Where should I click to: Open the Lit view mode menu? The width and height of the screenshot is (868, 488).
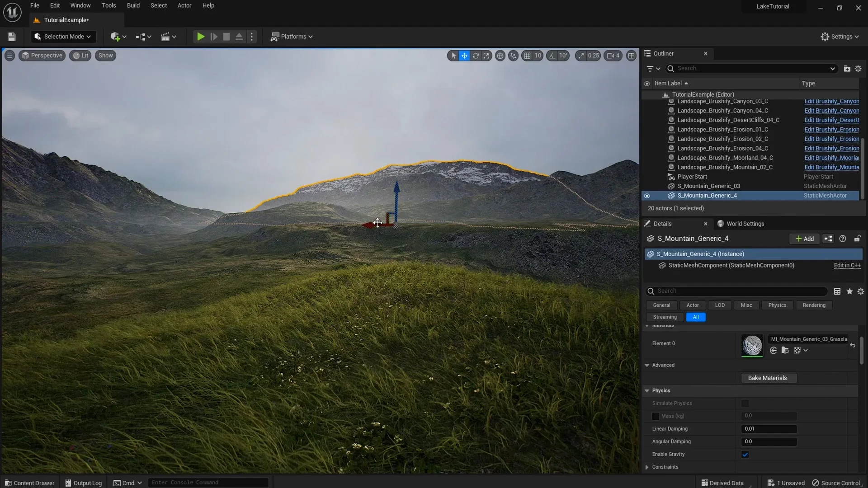pos(80,56)
